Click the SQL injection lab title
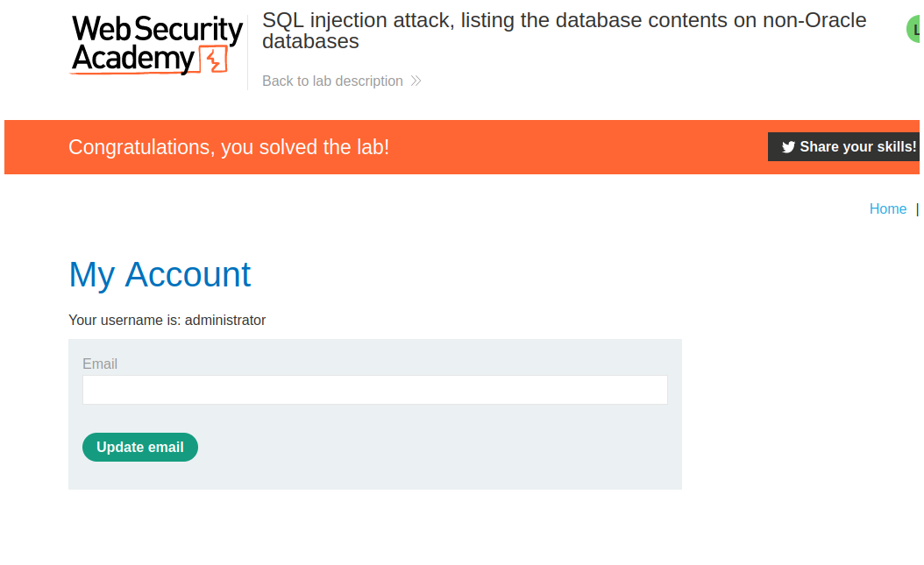The width and height of the screenshot is (924, 565). click(564, 31)
